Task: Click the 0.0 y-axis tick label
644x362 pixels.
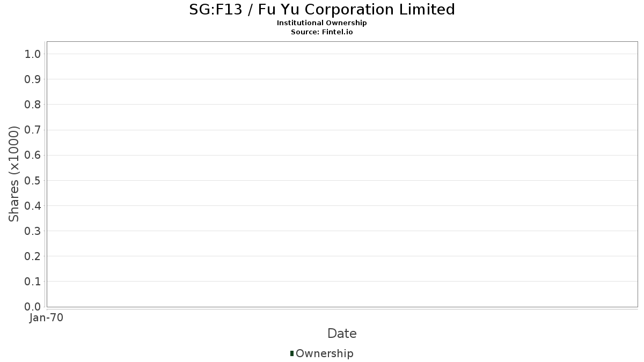Action: (33, 307)
